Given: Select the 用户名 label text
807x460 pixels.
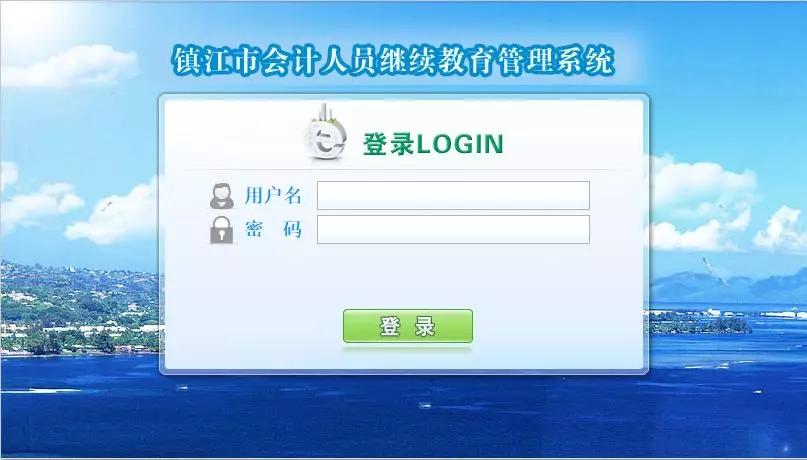Looking at the screenshot, I should click(273, 196).
